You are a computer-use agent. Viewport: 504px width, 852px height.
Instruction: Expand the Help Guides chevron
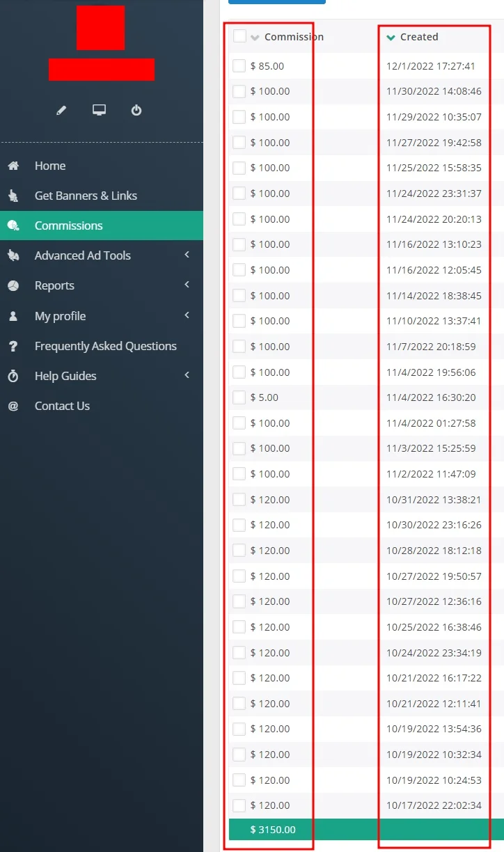coord(187,376)
